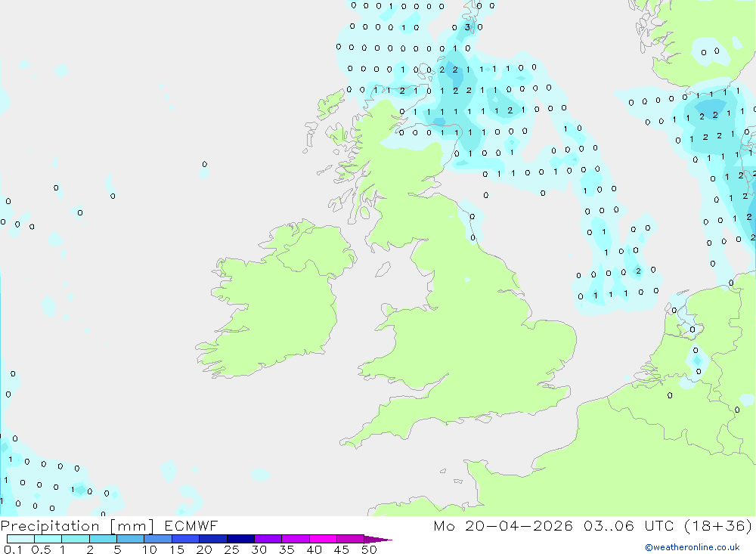Viewport: 756px width, 554px height.
Task: Click the 0.1–0.5 mm palest legend swatch
Action: coord(20,539)
